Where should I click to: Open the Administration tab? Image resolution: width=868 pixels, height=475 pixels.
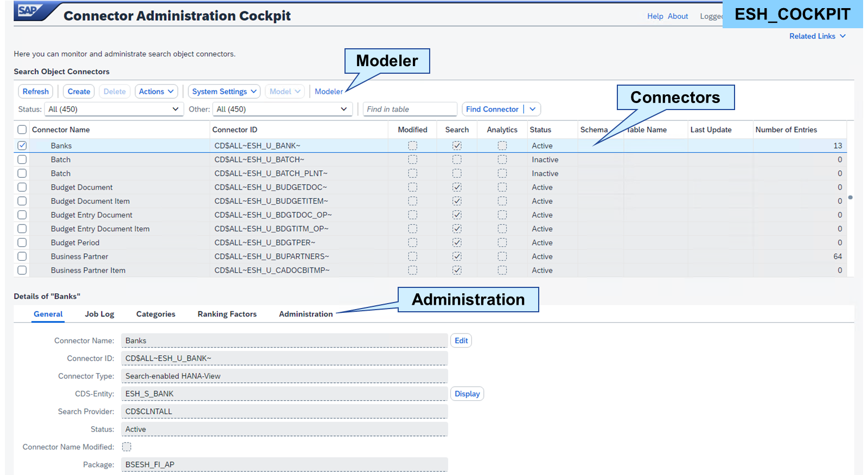306,314
